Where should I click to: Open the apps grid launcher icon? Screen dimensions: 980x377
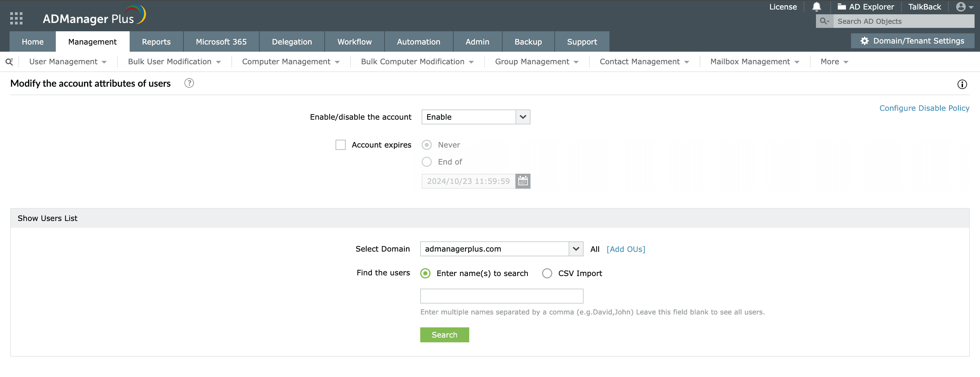pyautogui.click(x=16, y=18)
